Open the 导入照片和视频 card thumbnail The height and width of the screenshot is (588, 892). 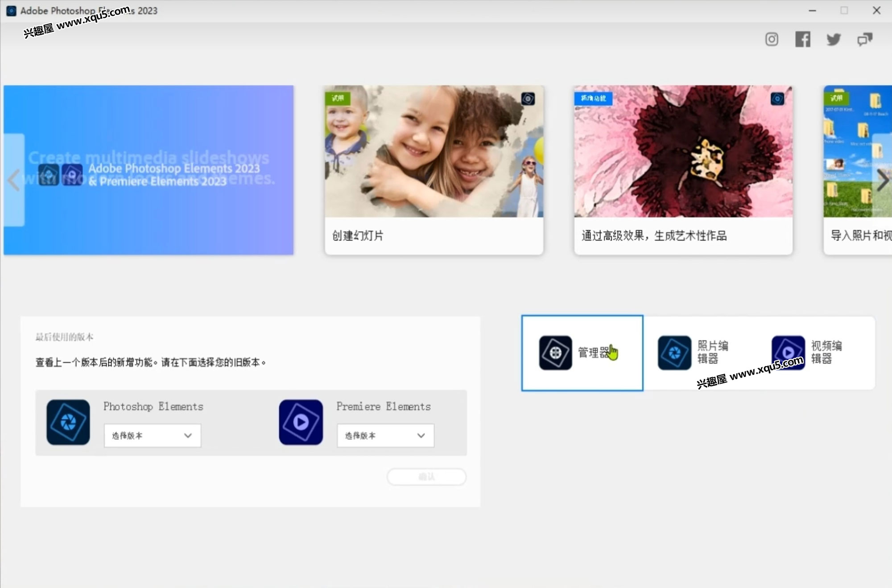coord(858,151)
